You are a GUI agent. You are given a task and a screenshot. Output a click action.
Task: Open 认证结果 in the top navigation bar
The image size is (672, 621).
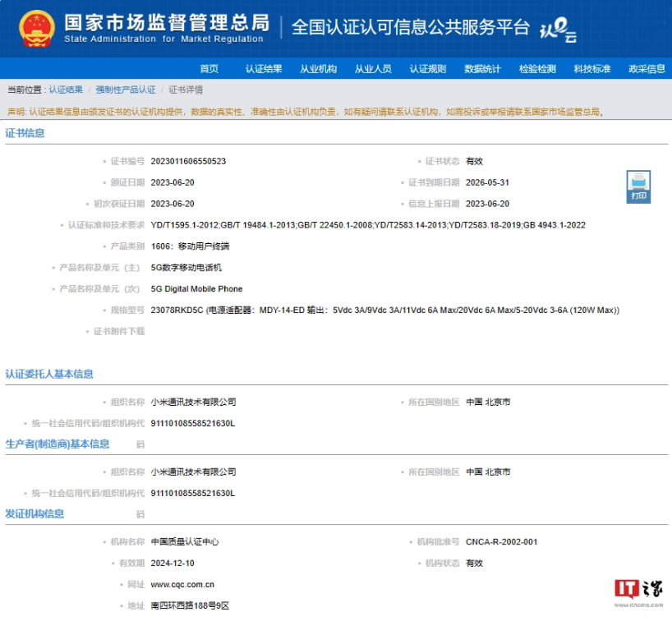264,68
